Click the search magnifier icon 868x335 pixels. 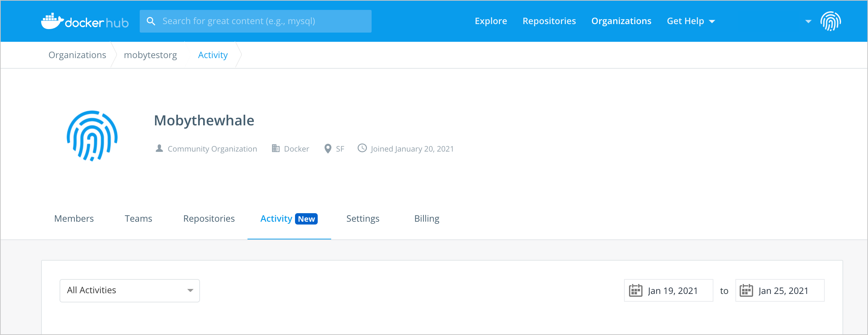151,21
